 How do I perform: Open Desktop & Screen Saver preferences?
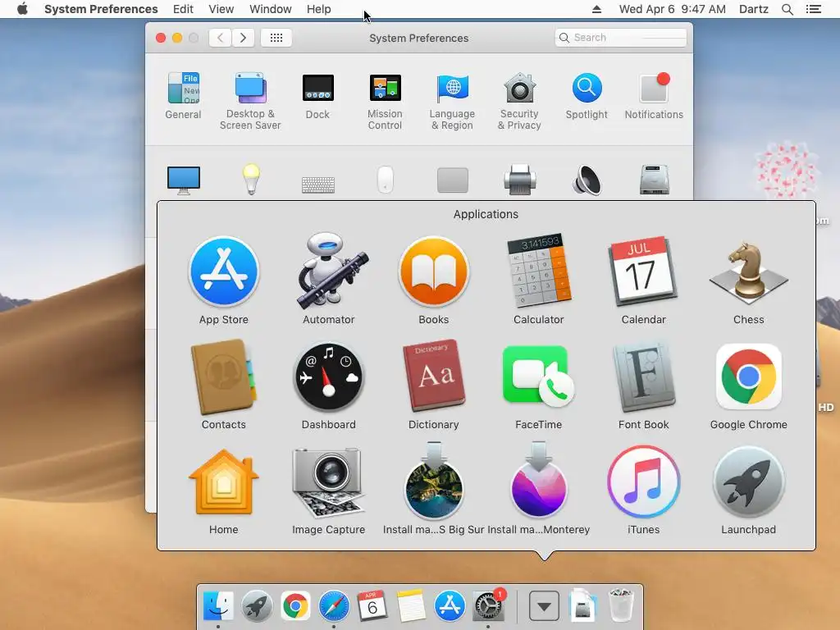250,101
